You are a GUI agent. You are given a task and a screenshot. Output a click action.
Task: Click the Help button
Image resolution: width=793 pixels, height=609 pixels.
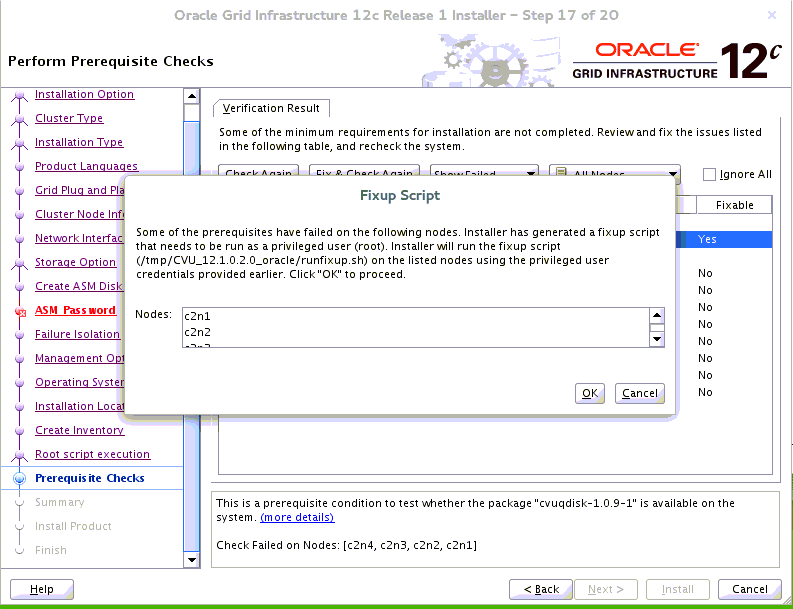point(41,589)
